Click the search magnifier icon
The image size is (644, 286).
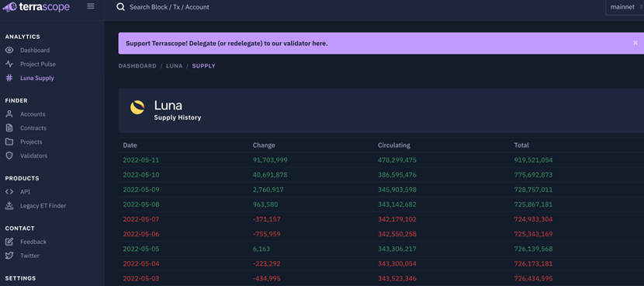(x=120, y=7)
